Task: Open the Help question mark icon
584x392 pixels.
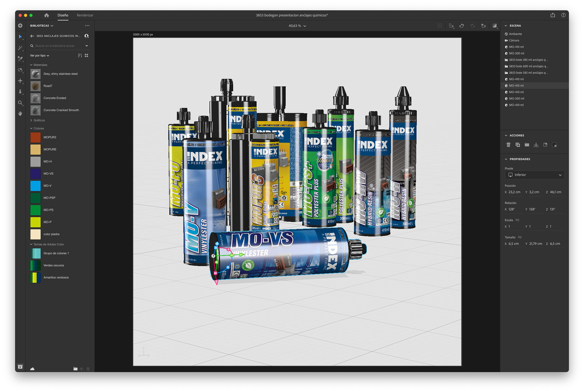Action: click(563, 15)
